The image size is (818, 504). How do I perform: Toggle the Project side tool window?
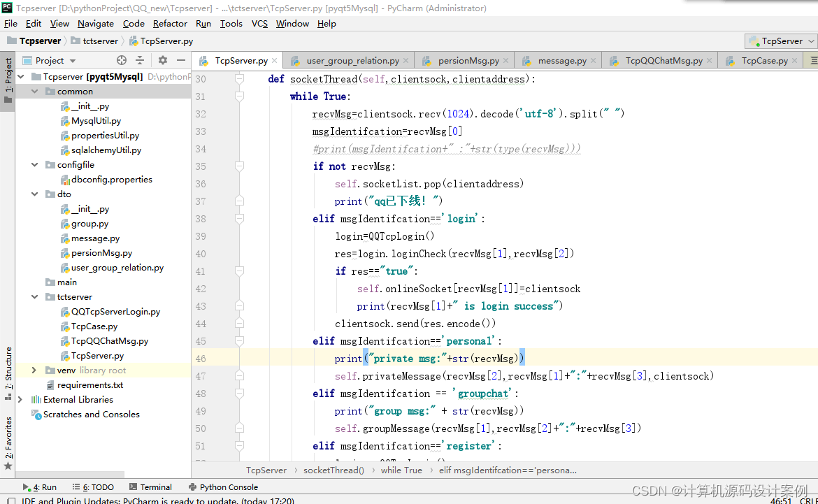(8, 80)
